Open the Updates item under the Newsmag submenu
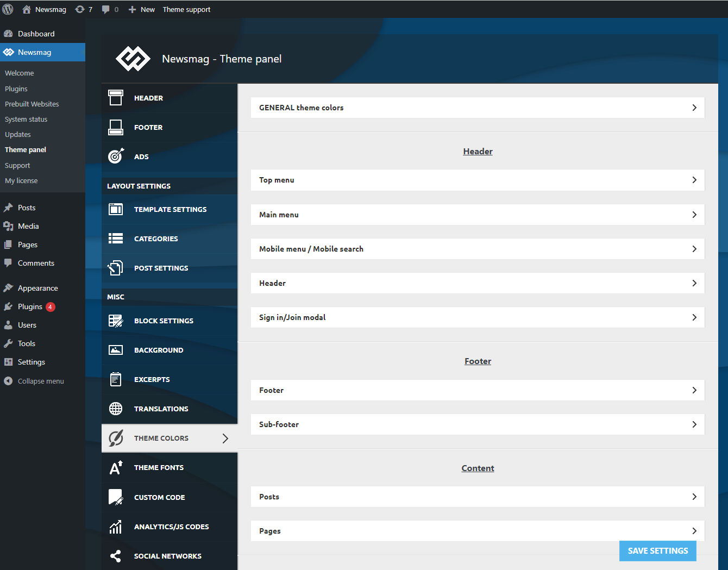The image size is (728, 570). point(18,134)
